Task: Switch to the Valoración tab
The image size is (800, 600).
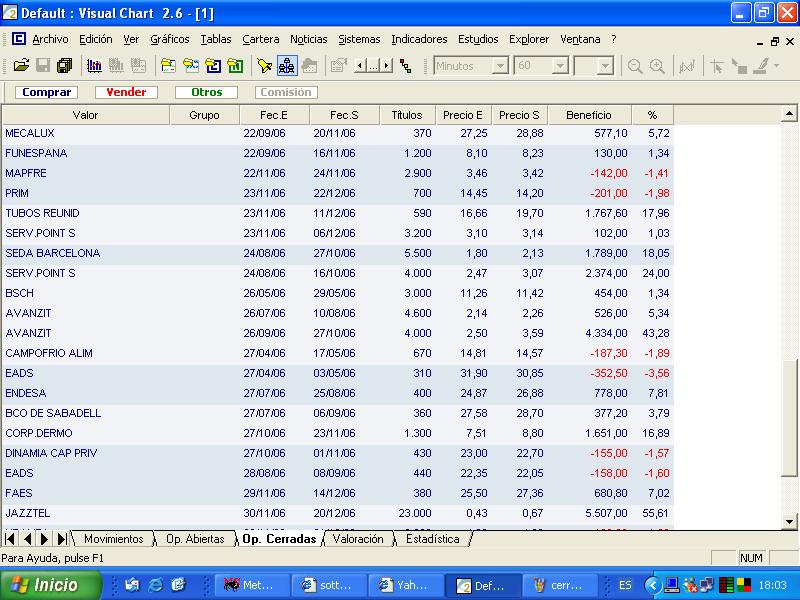Action: coord(358,539)
